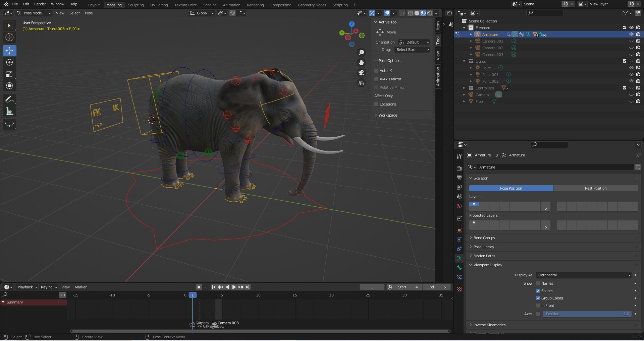Jump to the timeline's first frame

[x=214, y=287]
